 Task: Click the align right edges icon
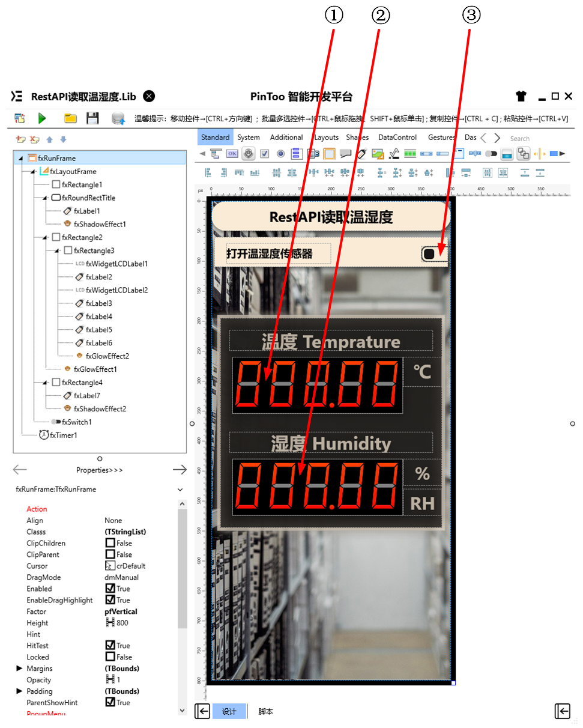pyautogui.click(x=223, y=172)
